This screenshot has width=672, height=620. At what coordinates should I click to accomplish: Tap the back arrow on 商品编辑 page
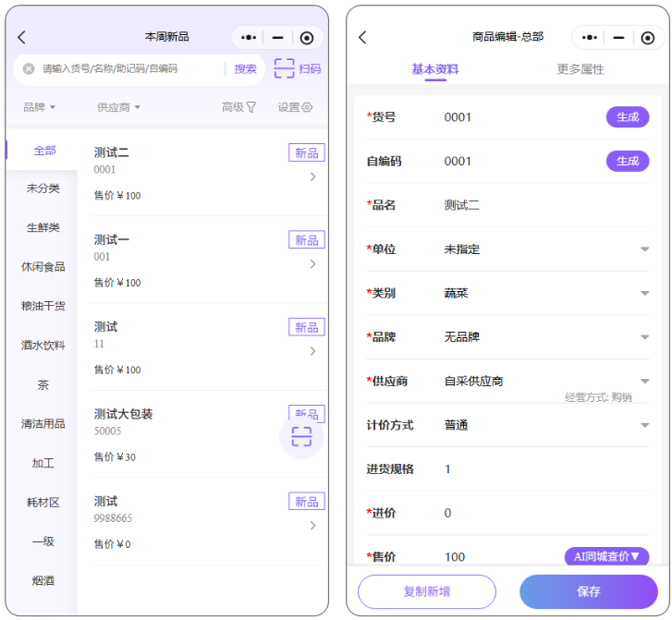362,37
